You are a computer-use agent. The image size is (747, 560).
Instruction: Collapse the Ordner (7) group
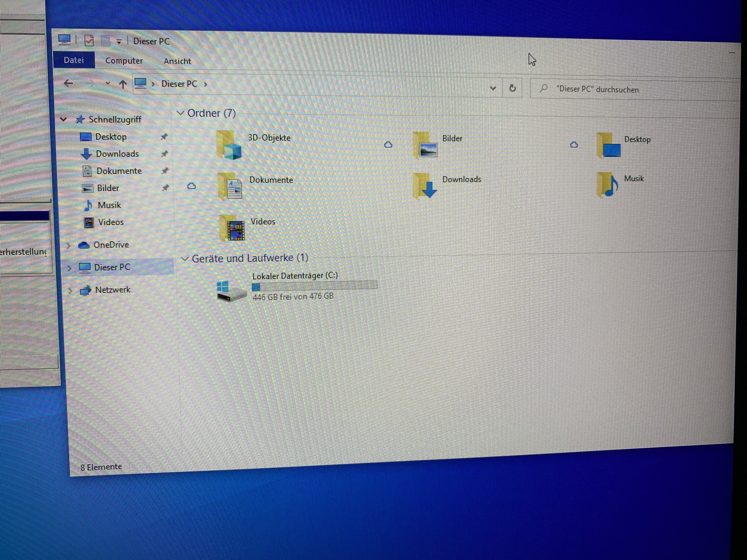pyautogui.click(x=181, y=113)
